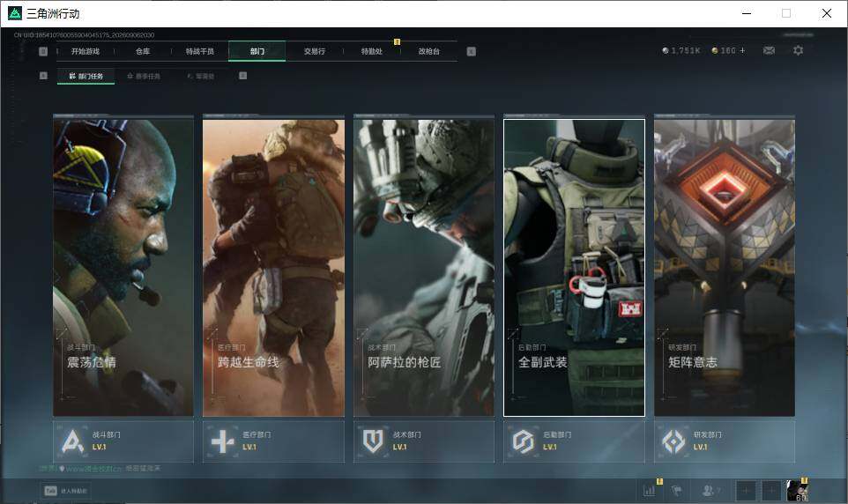Click the 战斗部门 LV.1 emblem icon
Viewport: 848px width, 504px height.
pyautogui.click(x=72, y=441)
